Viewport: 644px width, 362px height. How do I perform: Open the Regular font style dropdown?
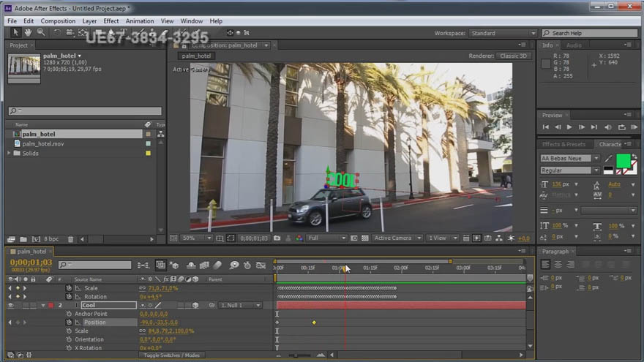tap(569, 170)
